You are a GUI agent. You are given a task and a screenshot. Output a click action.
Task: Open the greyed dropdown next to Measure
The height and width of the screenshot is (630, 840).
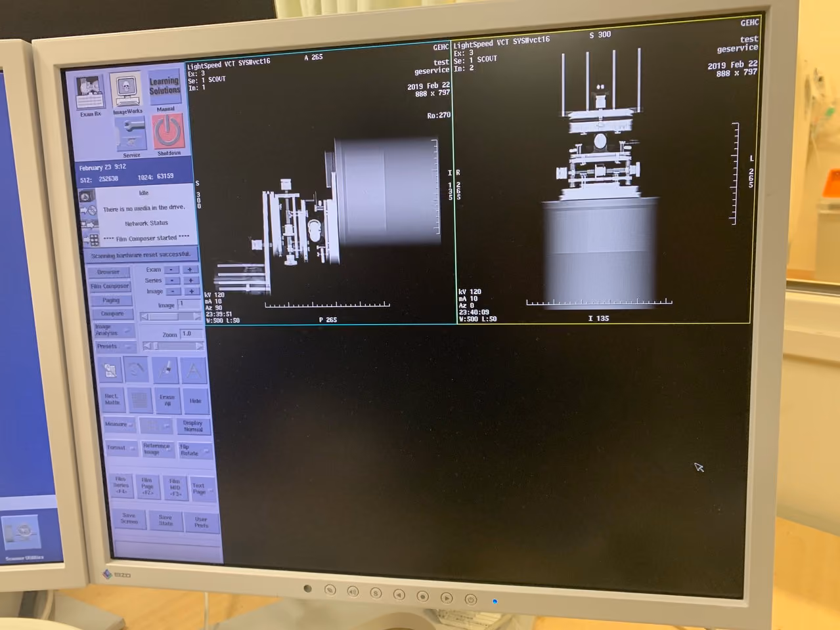(156, 426)
